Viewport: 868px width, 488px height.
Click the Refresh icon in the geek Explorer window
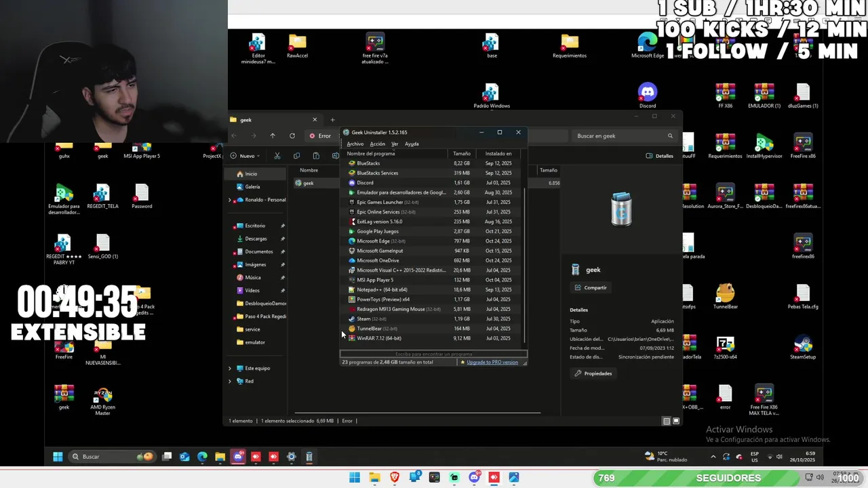[292, 136]
